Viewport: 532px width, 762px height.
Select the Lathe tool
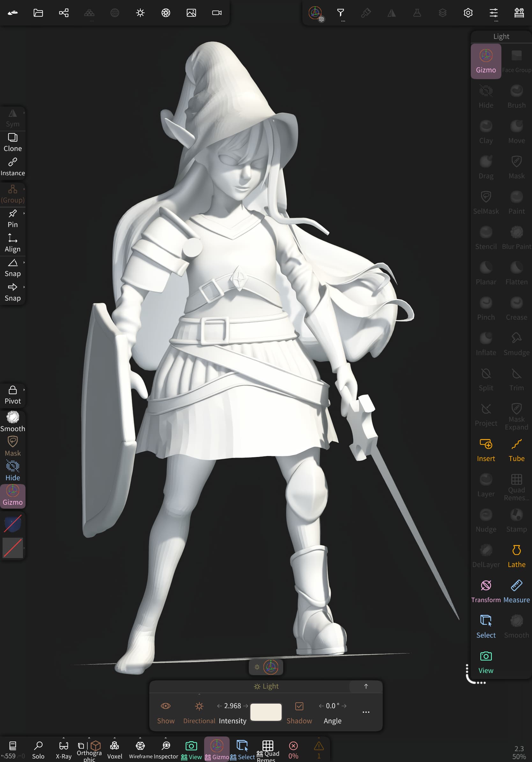click(516, 556)
